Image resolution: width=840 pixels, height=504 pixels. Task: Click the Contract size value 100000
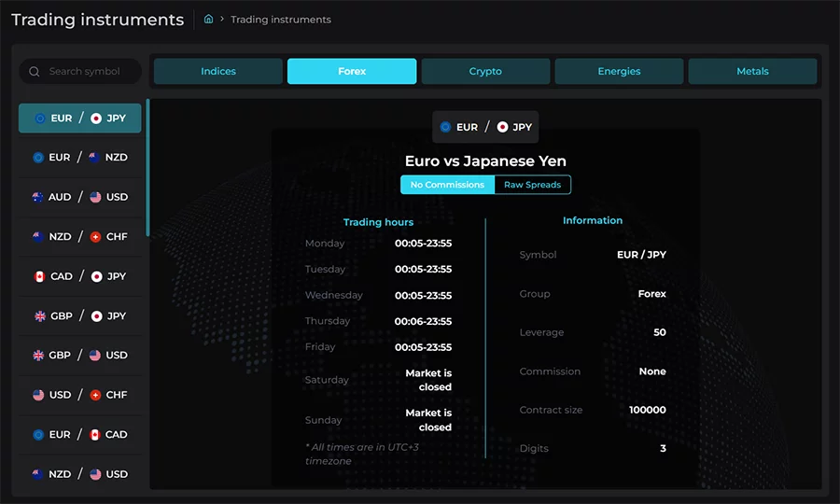(x=647, y=410)
